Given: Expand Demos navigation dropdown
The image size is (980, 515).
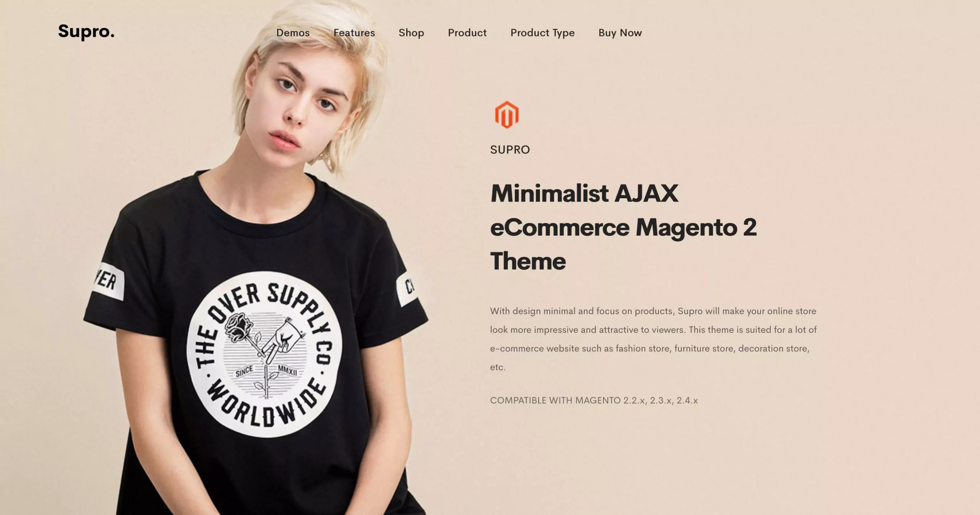Looking at the screenshot, I should [x=293, y=33].
